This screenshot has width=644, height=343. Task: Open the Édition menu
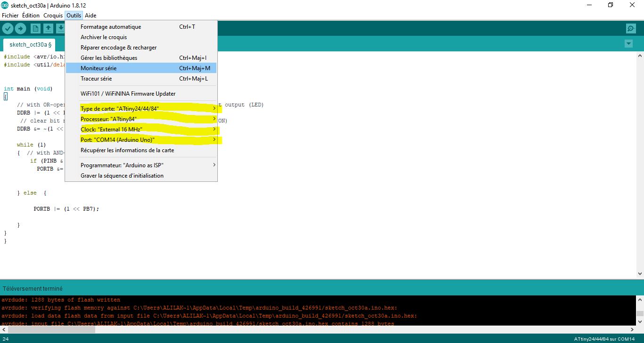pos(31,16)
